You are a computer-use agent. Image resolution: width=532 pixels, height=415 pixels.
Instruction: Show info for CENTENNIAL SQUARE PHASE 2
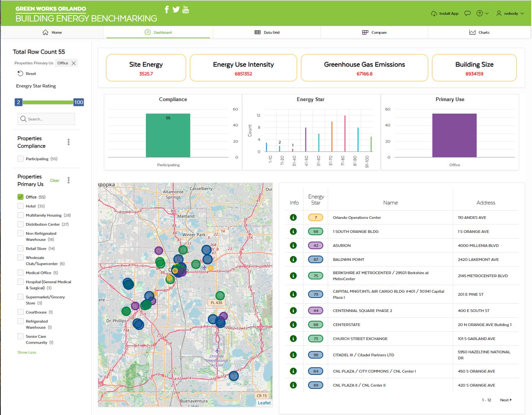293,310
